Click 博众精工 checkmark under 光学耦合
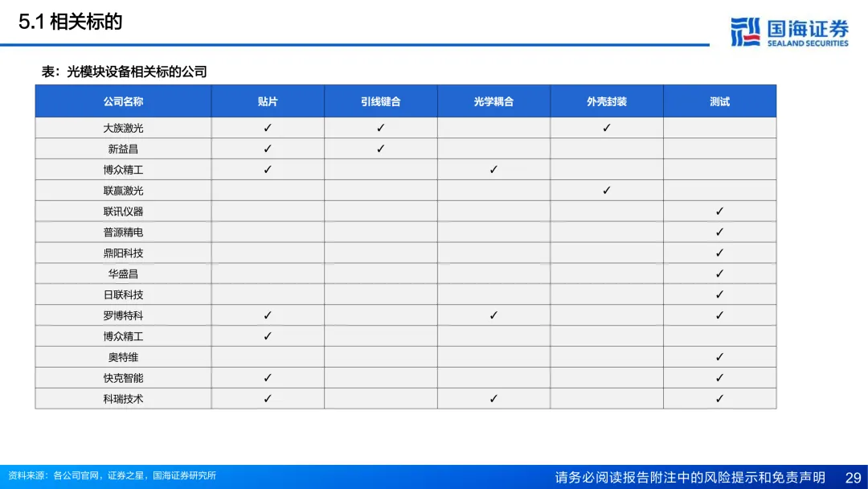Screen dimensions: 868x489 click(493, 170)
